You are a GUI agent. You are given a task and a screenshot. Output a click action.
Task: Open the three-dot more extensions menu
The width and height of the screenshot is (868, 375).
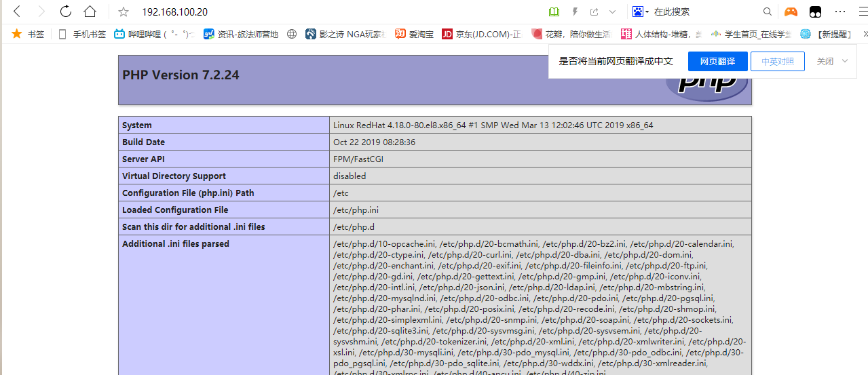pos(840,12)
